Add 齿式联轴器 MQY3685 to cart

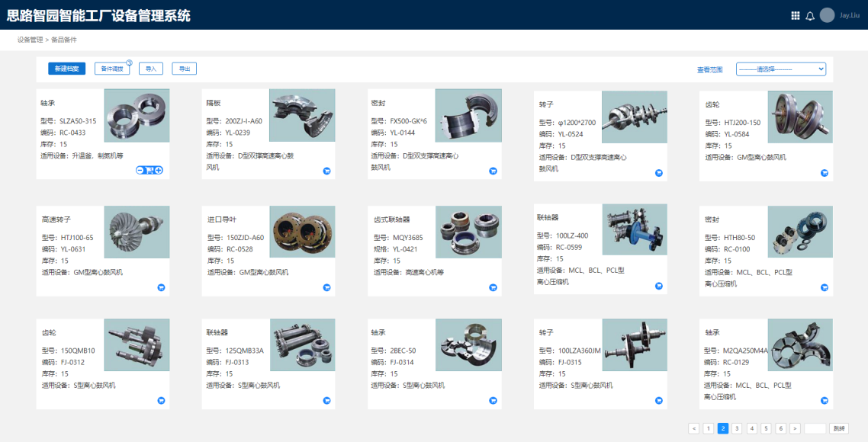493,287
